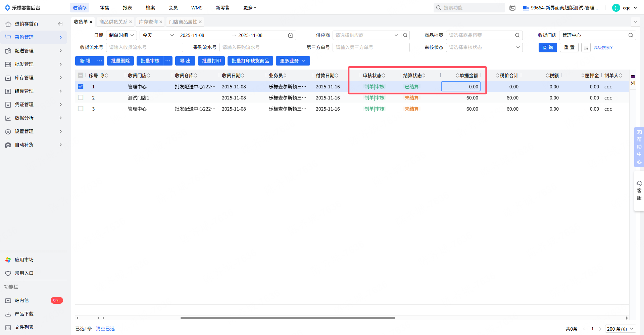Click 清空已选 link
The image size is (644, 335).
105,329
